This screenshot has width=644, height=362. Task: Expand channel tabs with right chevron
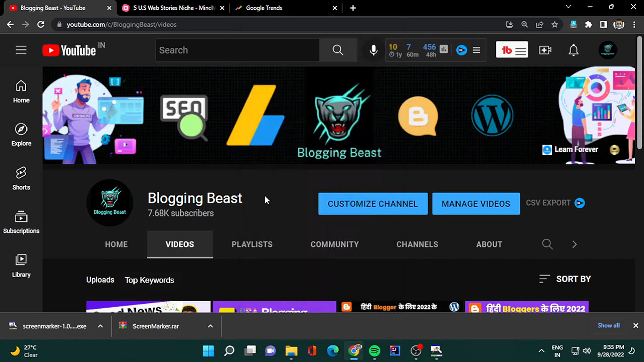click(x=575, y=244)
